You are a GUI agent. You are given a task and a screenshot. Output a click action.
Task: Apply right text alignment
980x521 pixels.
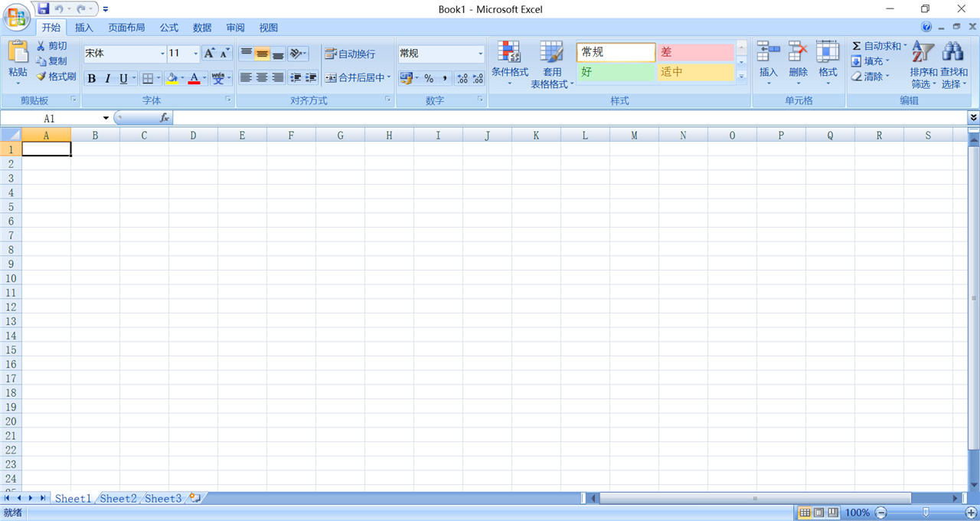click(x=278, y=77)
